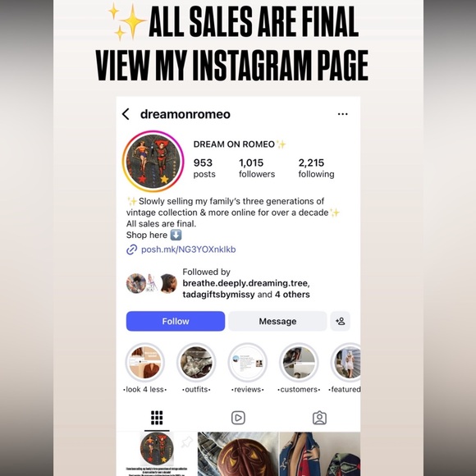View the profile picture story ring
Image resolution: width=476 pixels, height=476 pixels.
click(153, 161)
